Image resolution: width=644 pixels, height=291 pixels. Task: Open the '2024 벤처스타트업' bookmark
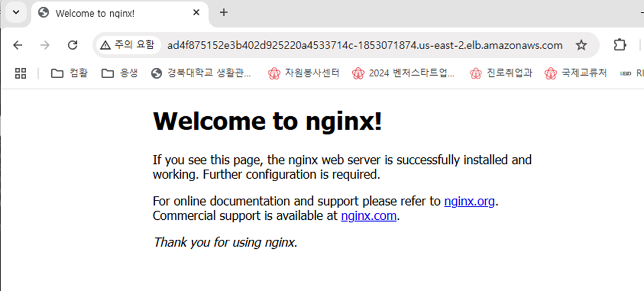403,73
